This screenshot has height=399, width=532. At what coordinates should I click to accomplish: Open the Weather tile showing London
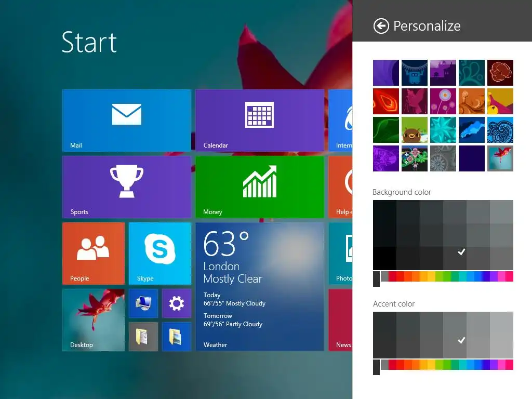[x=260, y=287]
